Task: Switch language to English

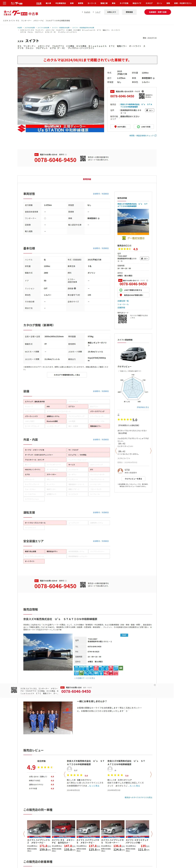Action: coord(87,12)
